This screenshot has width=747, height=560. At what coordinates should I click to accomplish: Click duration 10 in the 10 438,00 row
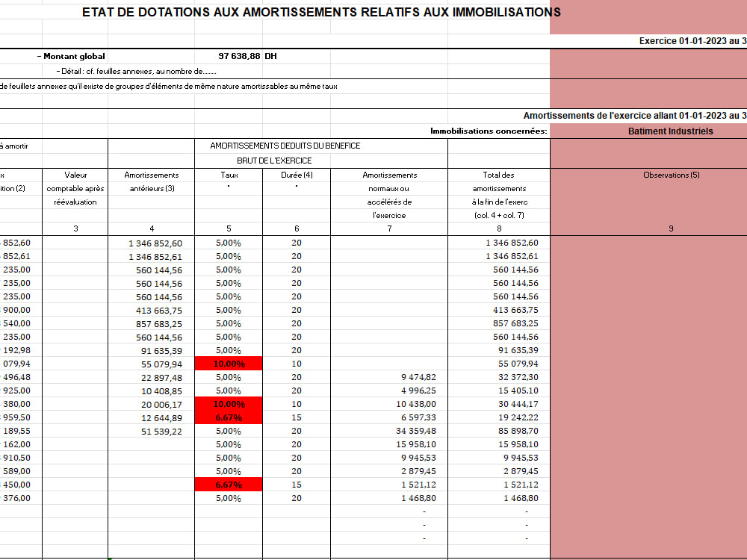point(297,404)
